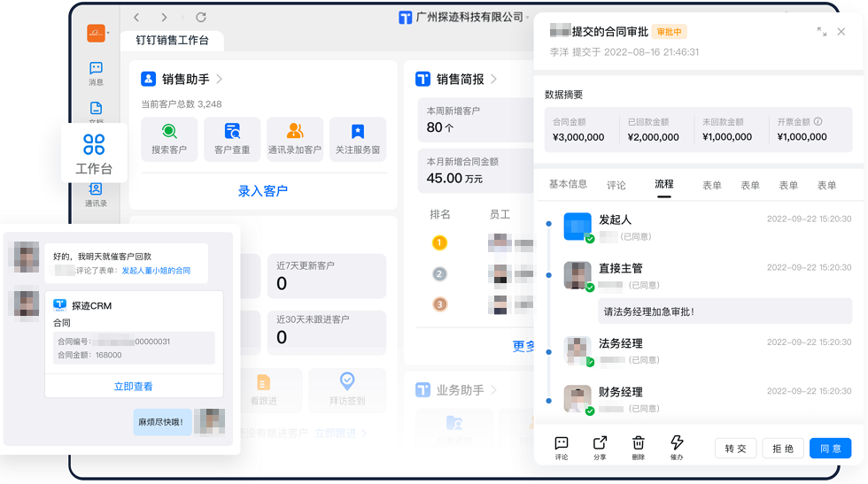
Task: Click the 请法务经理加急审批! comment
Action: (x=725, y=311)
